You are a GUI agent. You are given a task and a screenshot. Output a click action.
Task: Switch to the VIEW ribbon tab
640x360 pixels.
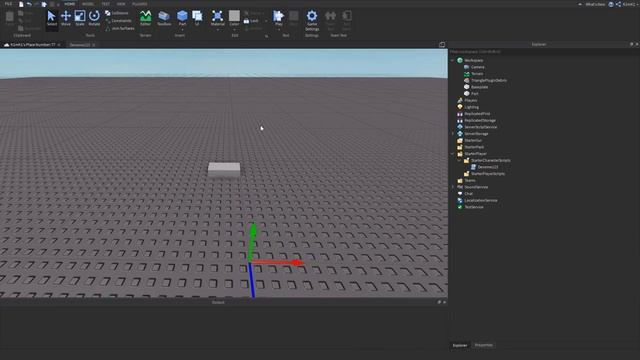click(121, 4)
